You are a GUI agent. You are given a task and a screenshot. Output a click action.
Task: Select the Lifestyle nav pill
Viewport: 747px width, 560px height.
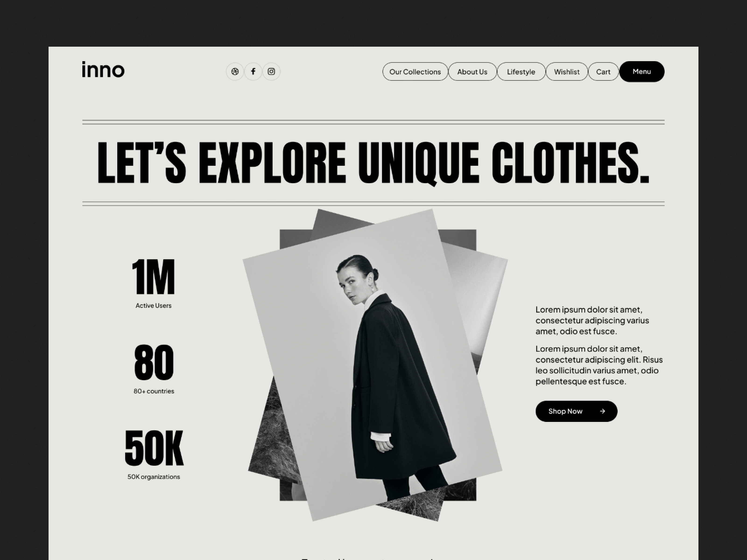(521, 72)
